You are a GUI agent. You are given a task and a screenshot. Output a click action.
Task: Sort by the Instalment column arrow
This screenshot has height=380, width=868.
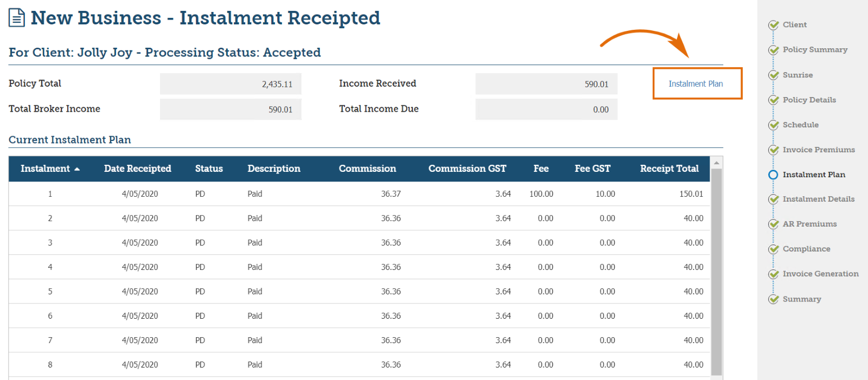[77, 169]
